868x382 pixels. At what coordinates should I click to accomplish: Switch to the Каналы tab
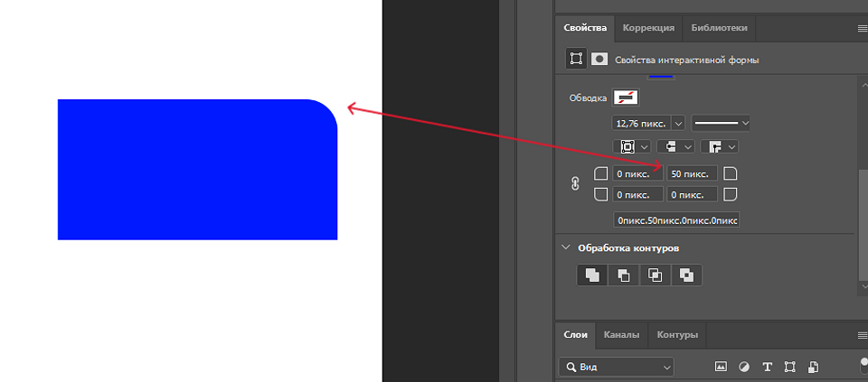[x=621, y=335]
